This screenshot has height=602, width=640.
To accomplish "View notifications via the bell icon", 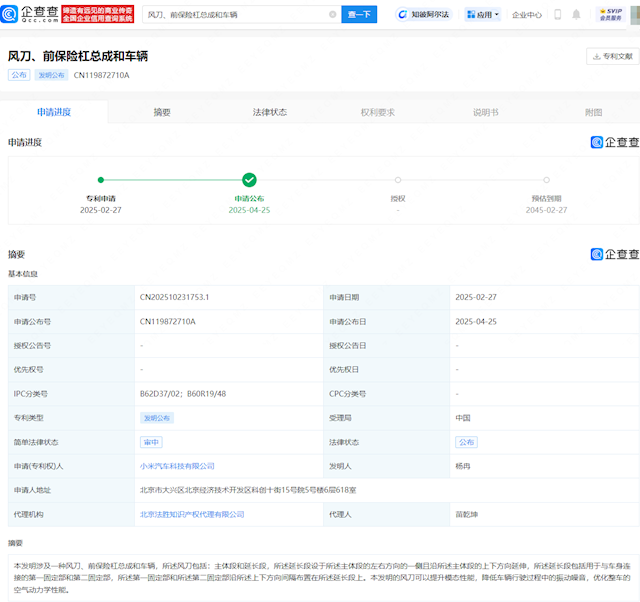I will click(x=576, y=14).
